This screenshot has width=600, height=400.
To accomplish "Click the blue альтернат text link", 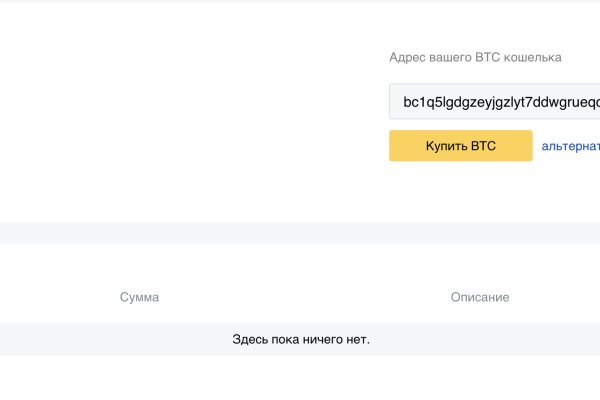I will click(570, 146).
